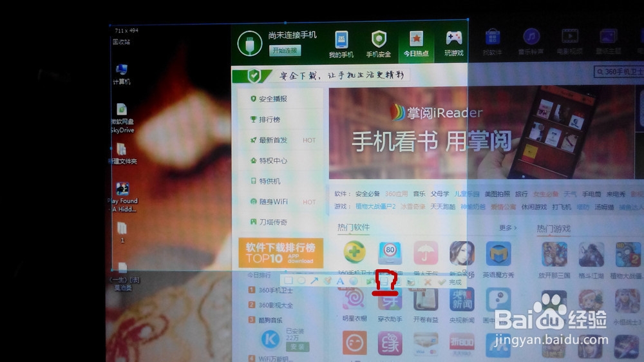Click the 计算机 desktop icon

point(122,74)
